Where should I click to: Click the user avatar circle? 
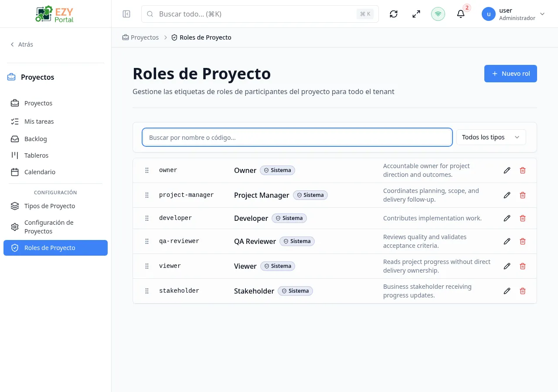click(489, 14)
